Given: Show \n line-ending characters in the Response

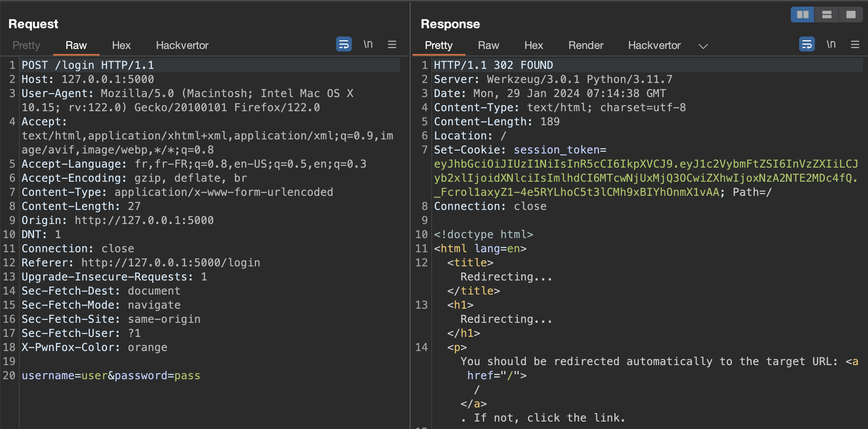Looking at the screenshot, I should (831, 44).
